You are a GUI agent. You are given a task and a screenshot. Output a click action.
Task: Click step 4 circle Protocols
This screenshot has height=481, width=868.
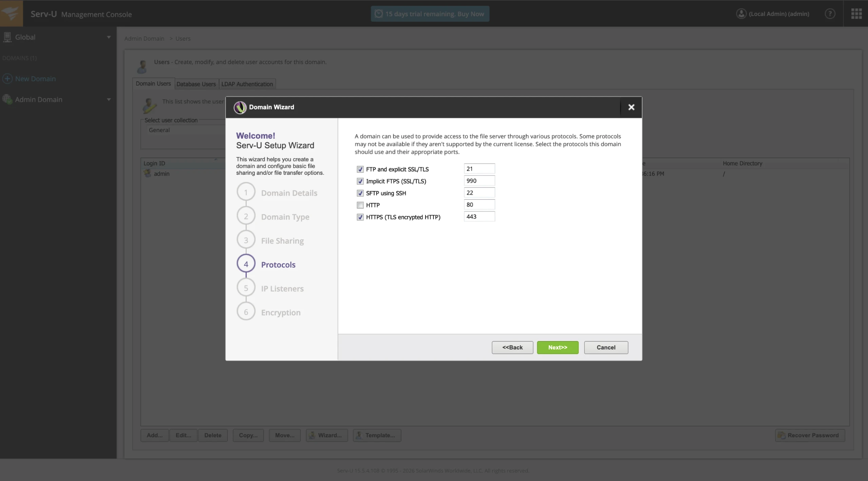[246, 264]
